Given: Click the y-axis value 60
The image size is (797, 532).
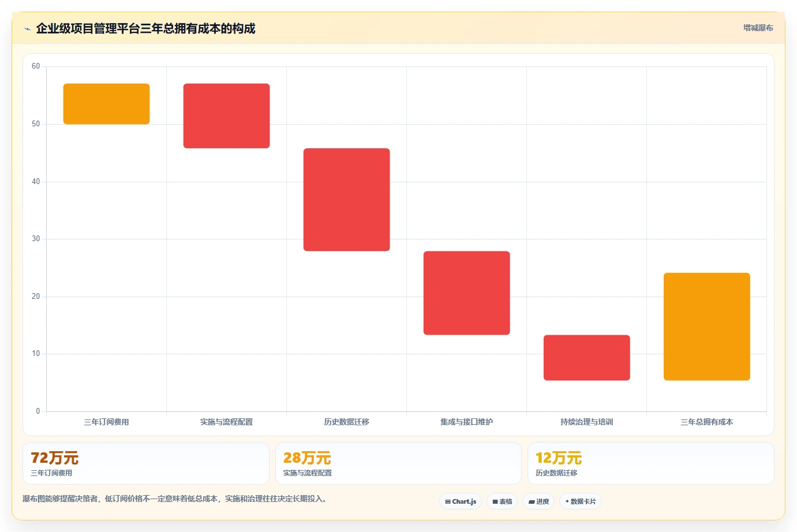Looking at the screenshot, I should click(36, 66).
